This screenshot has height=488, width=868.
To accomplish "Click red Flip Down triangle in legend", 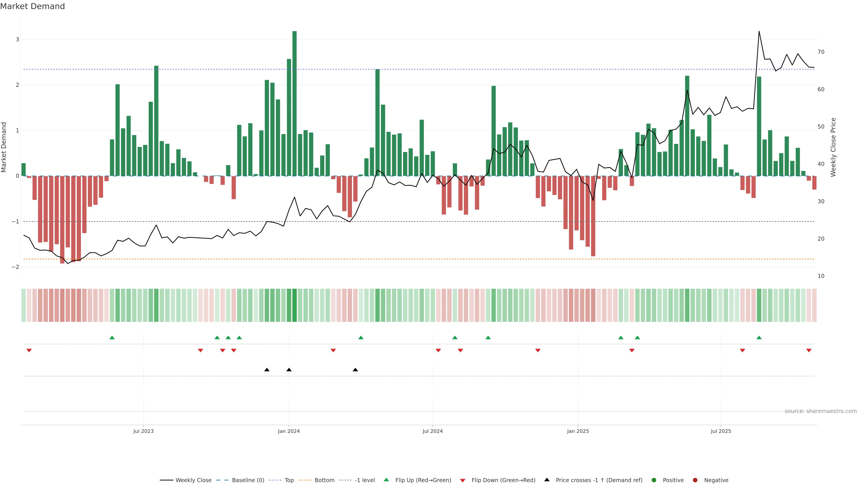I will (462, 480).
